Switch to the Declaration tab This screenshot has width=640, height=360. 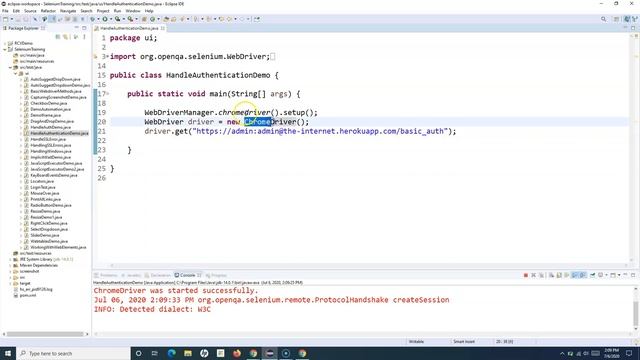[158, 276]
